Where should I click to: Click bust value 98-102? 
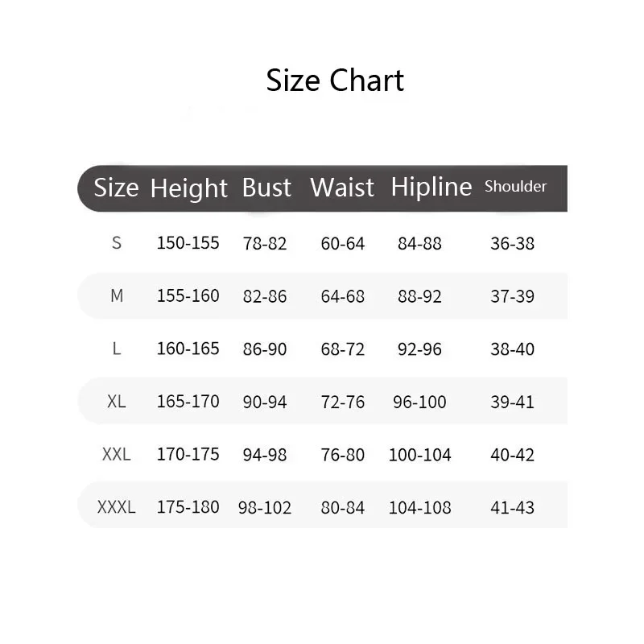click(x=265, y=508)
